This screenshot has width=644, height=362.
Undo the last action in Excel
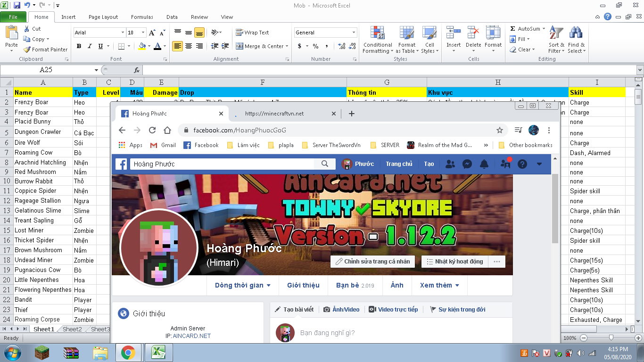point(27,5)
